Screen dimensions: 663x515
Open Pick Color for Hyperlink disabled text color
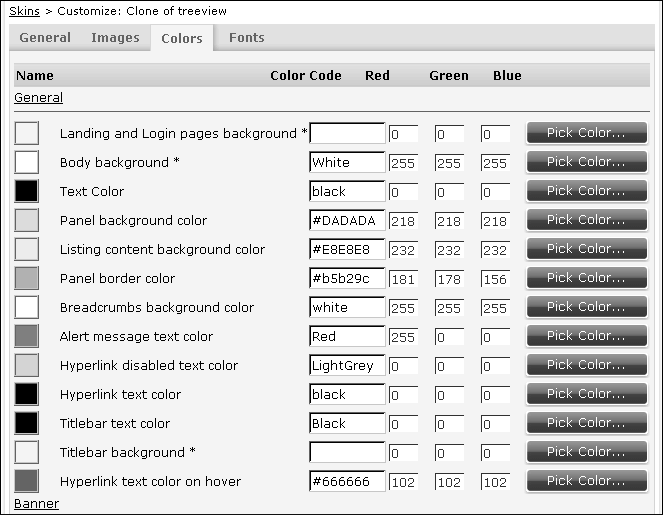tap(585, 365)
